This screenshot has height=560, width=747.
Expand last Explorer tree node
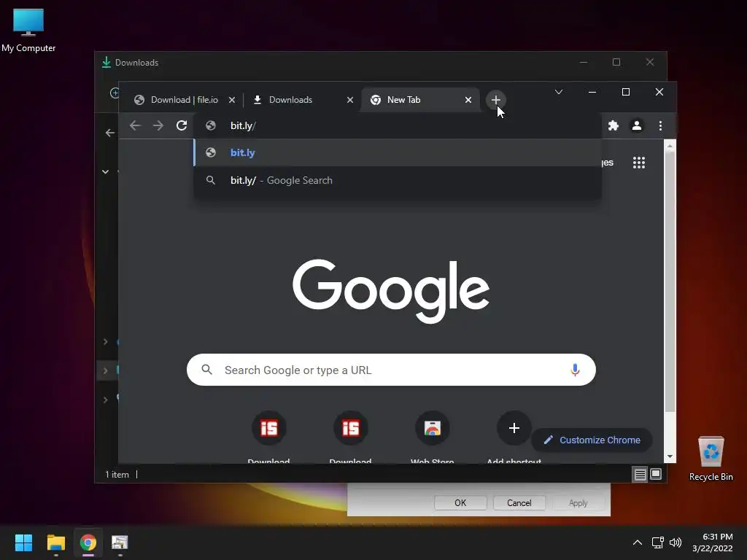pyautogui.click(x=105, y=400)
